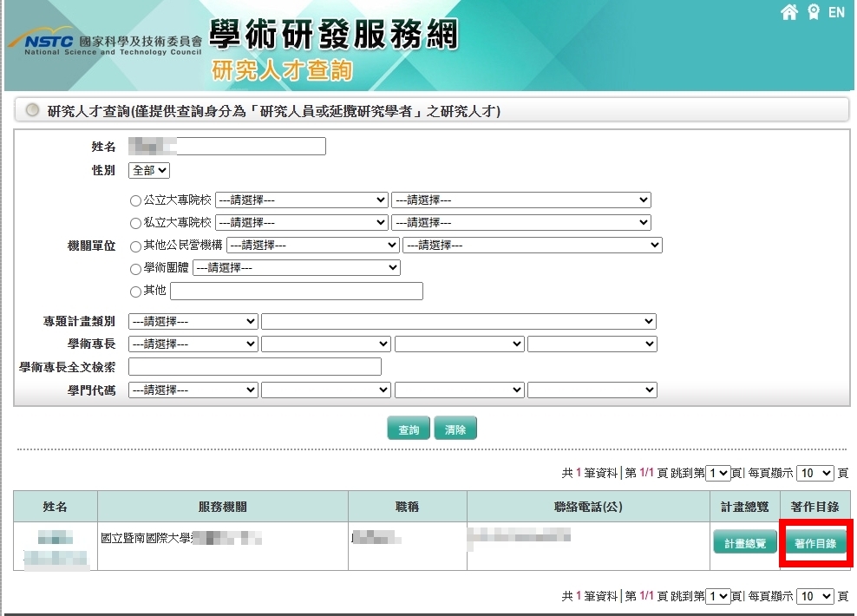Click the 清除 clear button
The width and height of the screenshot is (857, 616).
pos(455,429)
